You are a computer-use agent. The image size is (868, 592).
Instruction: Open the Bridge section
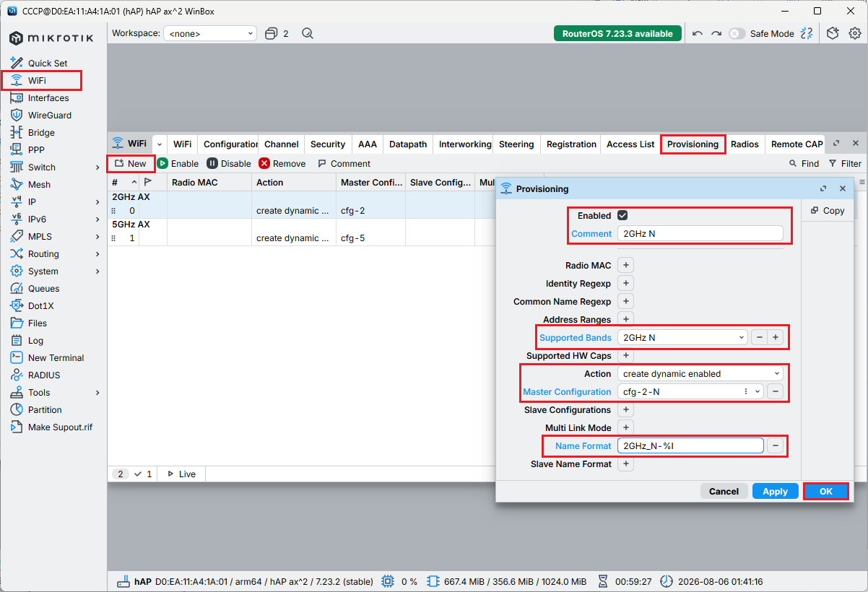click(x=41, y=133)
